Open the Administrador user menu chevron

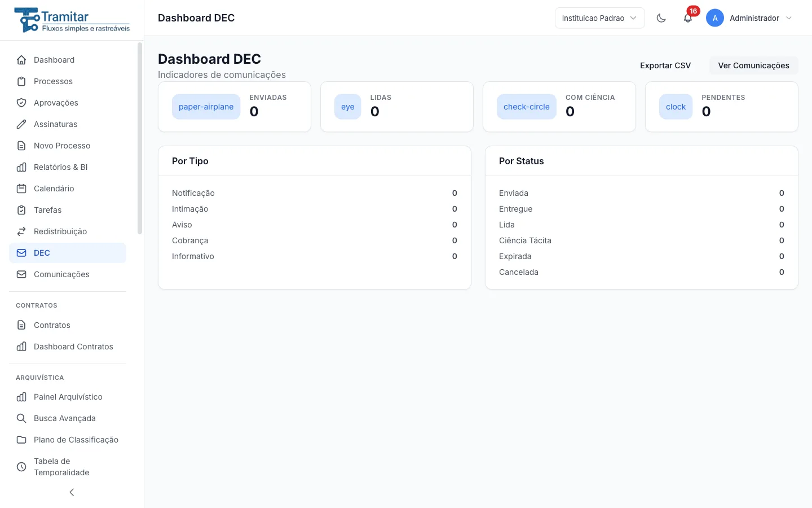pyautogui.click(x=789, y=18)
